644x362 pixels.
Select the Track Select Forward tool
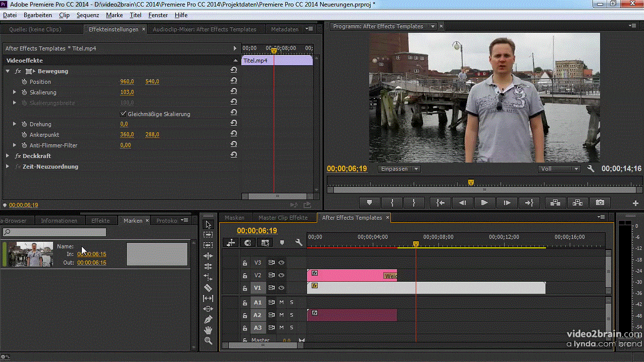[x=208, y=235]
